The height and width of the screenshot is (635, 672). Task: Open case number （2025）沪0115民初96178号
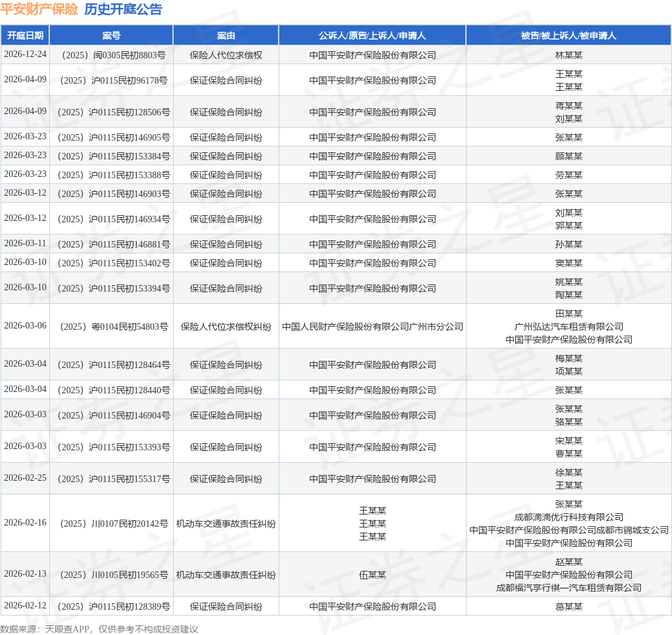point(111,80)
